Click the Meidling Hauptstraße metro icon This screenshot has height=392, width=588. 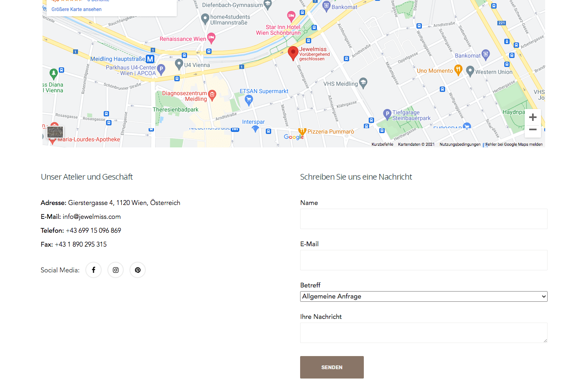(x=150, y=59)
